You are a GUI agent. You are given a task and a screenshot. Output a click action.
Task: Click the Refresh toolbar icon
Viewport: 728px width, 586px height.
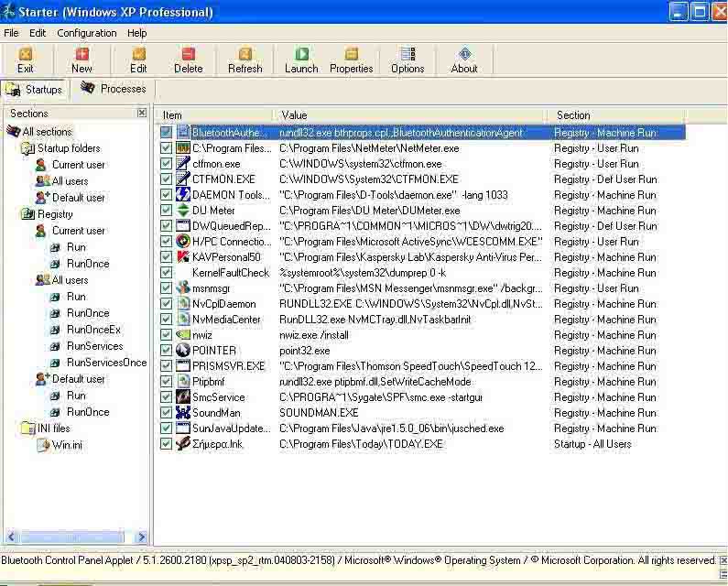click(x=244, y=55)
